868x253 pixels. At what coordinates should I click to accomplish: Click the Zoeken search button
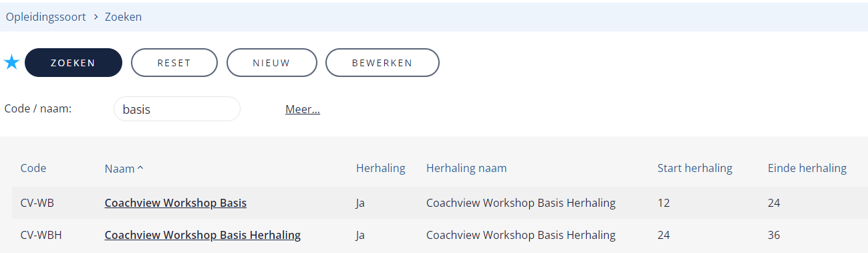pyautogui.click(x=74, y=63)
